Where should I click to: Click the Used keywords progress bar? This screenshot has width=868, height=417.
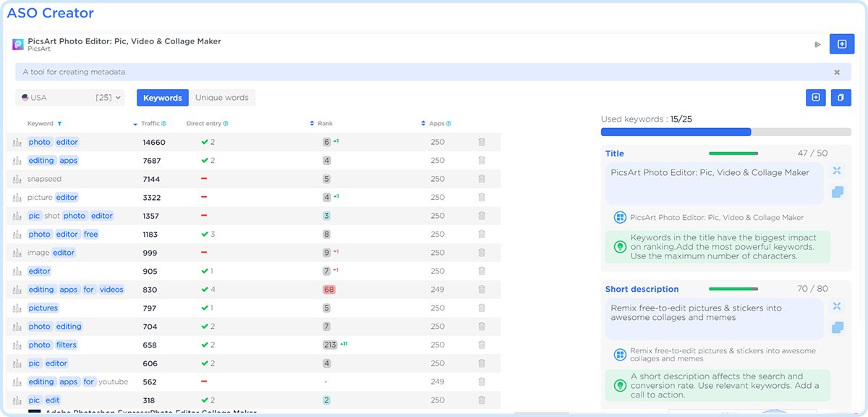[x=726, y=132]
